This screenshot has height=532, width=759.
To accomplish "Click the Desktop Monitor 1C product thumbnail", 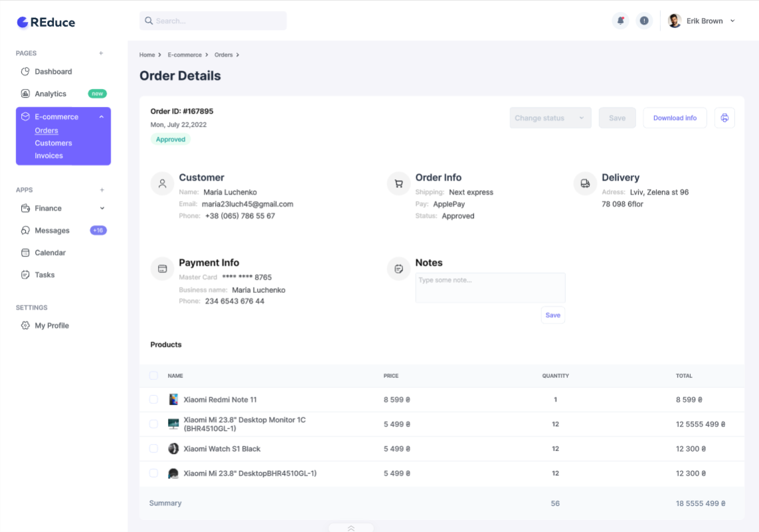I will click(173, 424).
